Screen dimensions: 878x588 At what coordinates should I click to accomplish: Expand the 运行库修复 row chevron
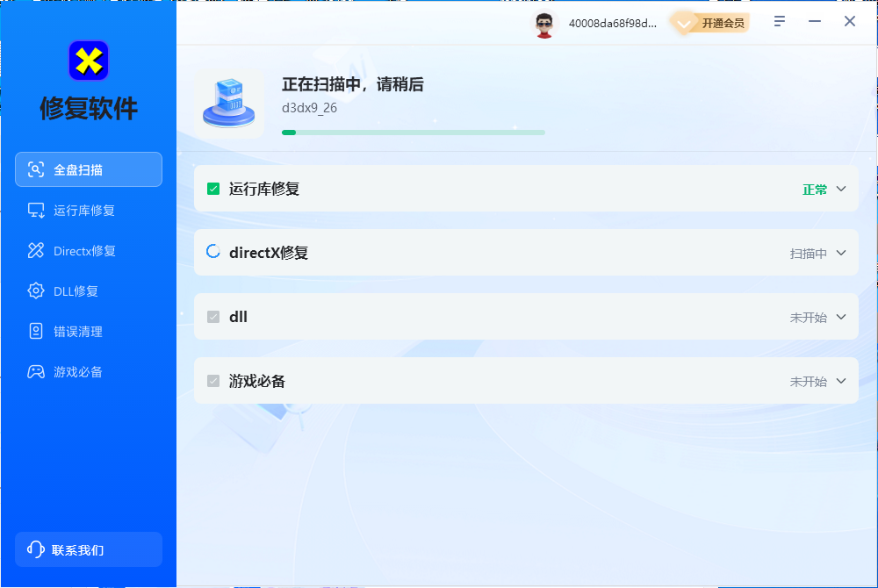pyautogui.click(x=841, y=189)
